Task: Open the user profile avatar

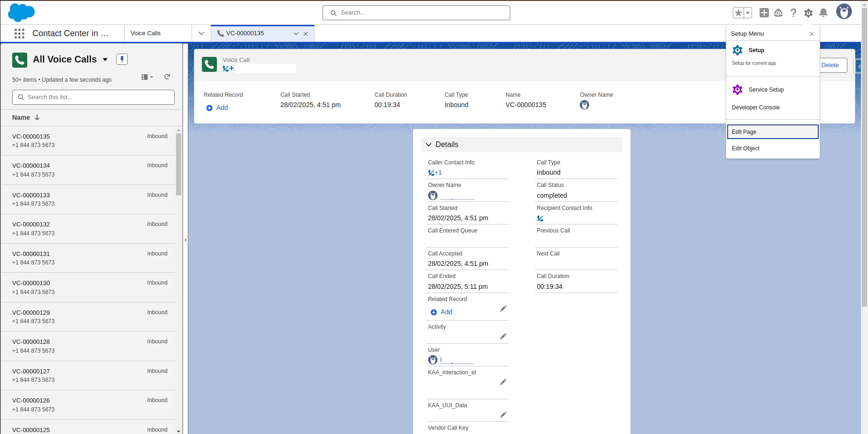Action: point(844,11)
